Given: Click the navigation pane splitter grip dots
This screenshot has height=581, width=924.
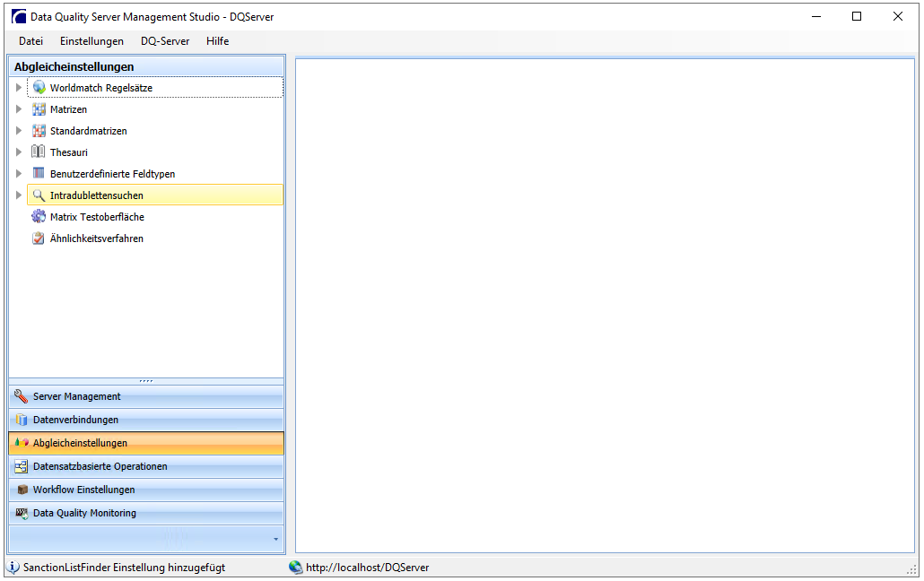Looking at the screenshot, I should pyautogui.click(x=146, y=381).
